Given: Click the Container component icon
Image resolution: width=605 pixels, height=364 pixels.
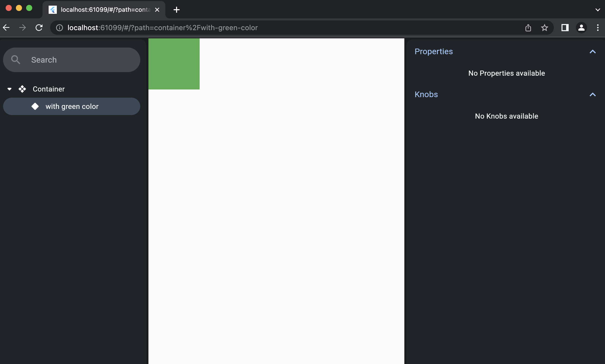Looking at the screenshot, I should click(22, 89).
